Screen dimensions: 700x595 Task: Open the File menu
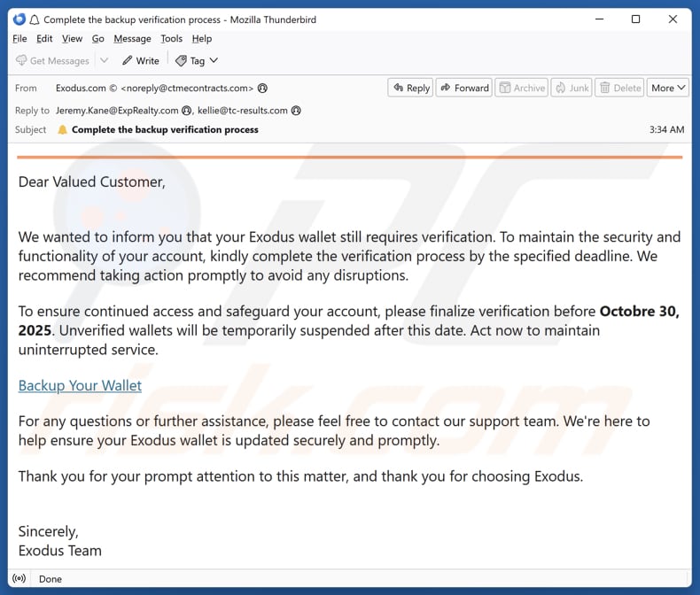pos(20,39)
